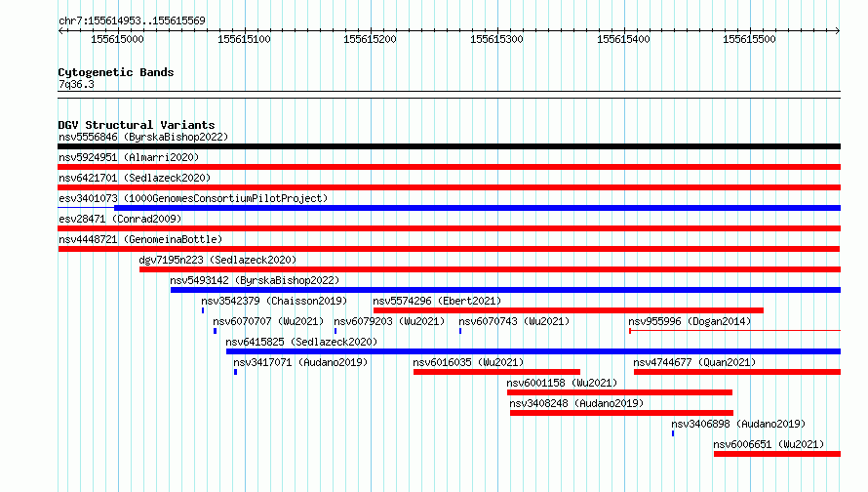Click esv3401073 (1000GenomesConsortiumPilotProject) label
Viewport: 868px width, 492px height.
pyautogui.click(x=193, y=198)
